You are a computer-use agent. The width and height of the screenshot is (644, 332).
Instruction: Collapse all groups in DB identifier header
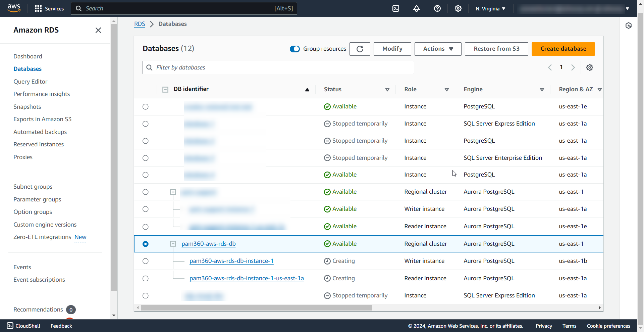click(x=165, y=90)
